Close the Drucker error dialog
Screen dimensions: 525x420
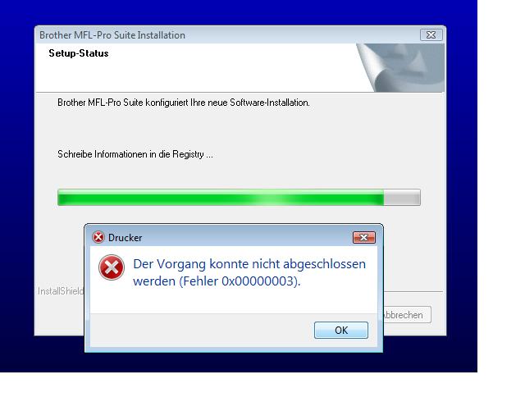(x=364, y=237)
